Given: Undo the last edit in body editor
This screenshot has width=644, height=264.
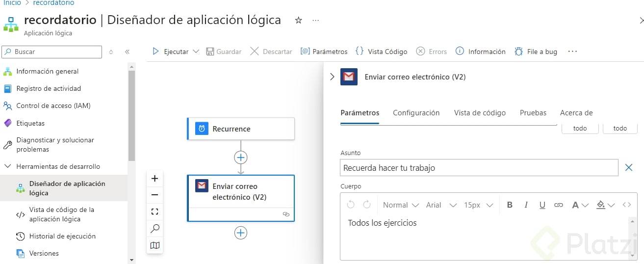Looking at the screenshot, I should pyautogui.click(x=351, y=205).
